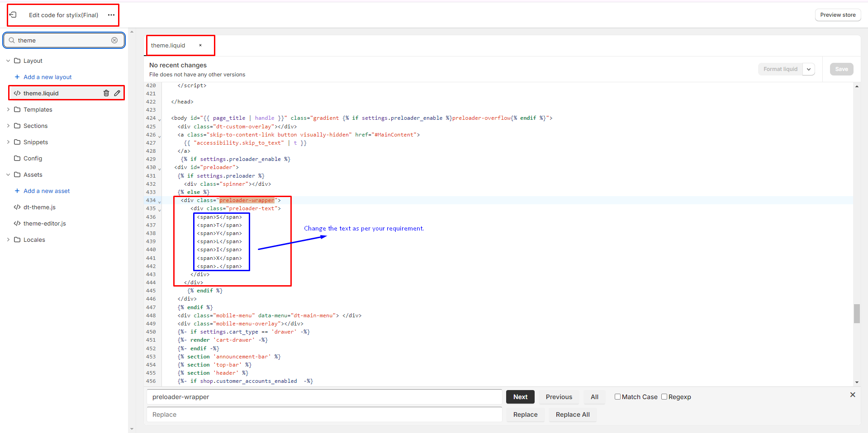Screen dimensions: 868x433
Task: Expand the Sections folder chevron
Action: click(x=8, y=126)
